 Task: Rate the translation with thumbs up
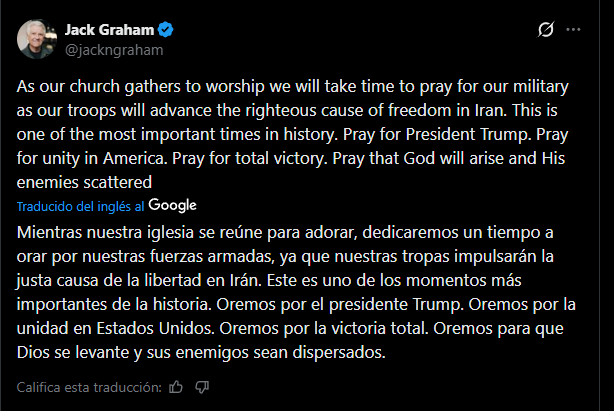pos(177,386)
